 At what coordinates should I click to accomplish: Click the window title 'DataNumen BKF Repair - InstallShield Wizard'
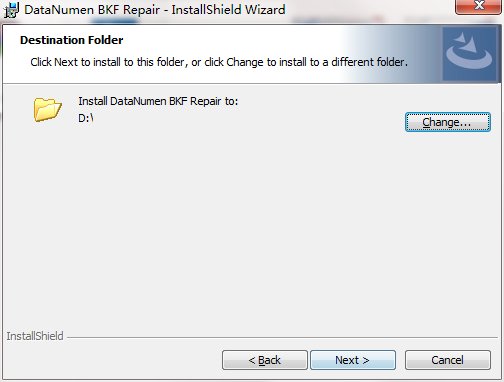coord(155,10)
